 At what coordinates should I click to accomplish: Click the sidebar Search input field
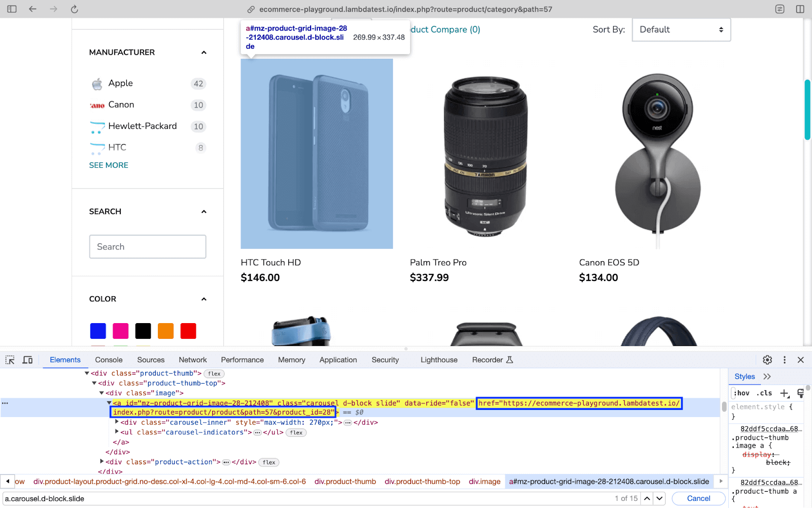(148, 247)
